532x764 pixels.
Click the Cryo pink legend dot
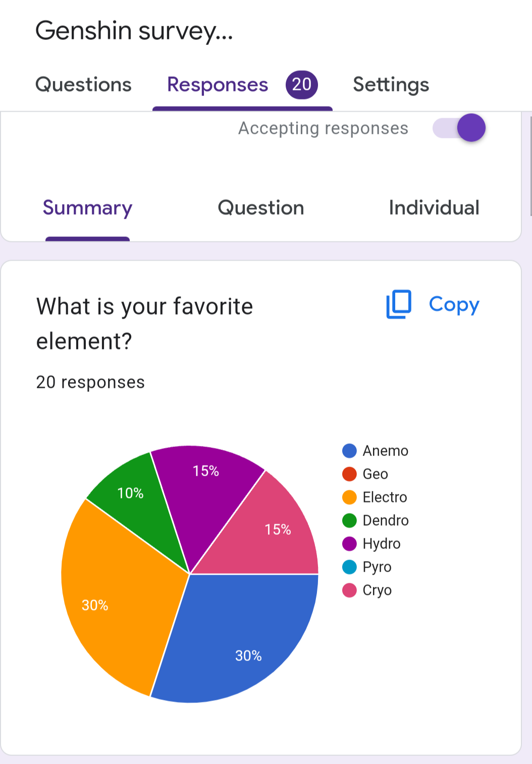point(349,590)
